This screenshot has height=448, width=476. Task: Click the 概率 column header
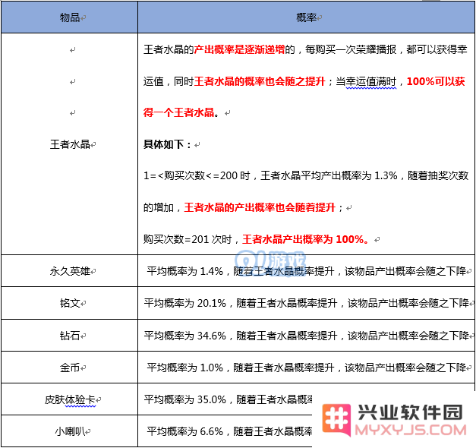click(x=306, y=17)
